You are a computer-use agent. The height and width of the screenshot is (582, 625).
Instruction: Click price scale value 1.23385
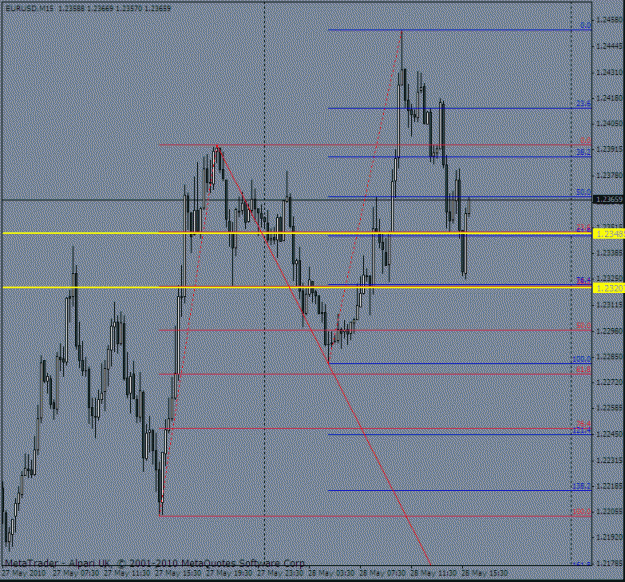tap(610, 253)
